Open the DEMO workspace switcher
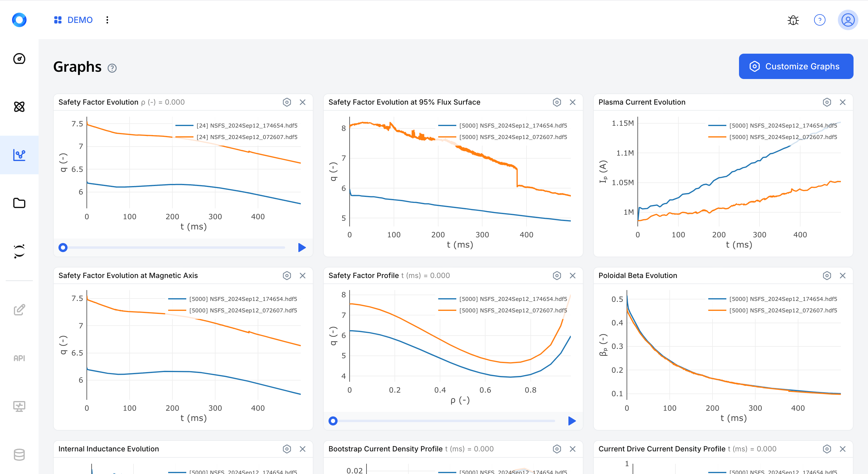Screen dimensions: 868x474 (73, 20)
